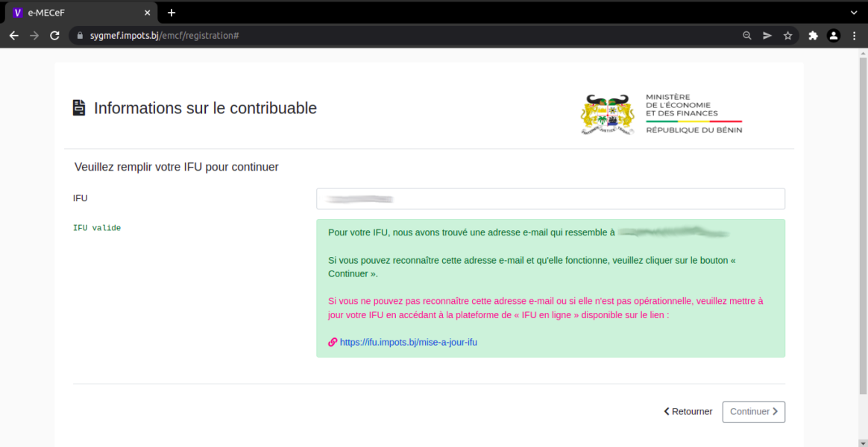Click the Retourner button
This screenshot has width=868, height=447.
click(687, 411)
